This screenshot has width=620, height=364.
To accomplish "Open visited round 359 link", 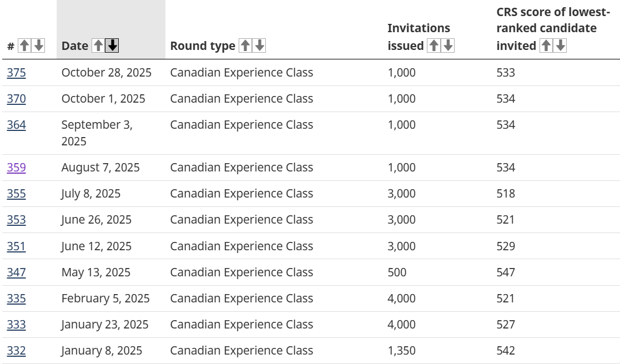I will 16,168.
